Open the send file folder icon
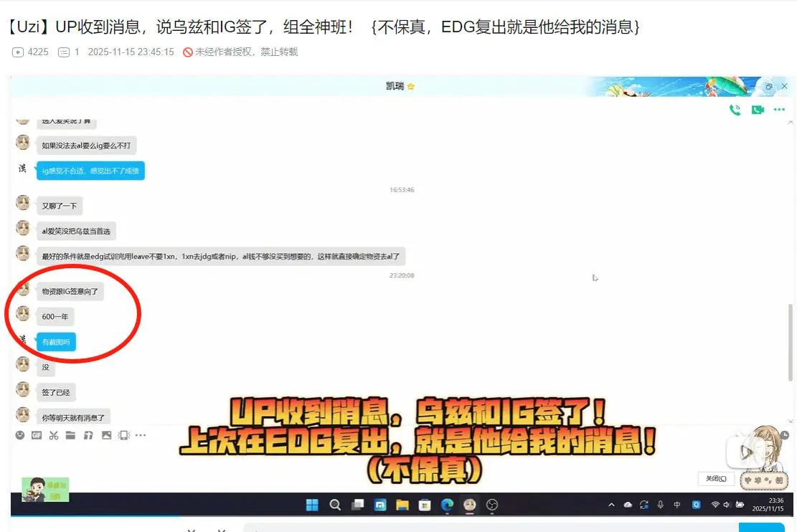 pyautogui.click(x=70, y=435)
